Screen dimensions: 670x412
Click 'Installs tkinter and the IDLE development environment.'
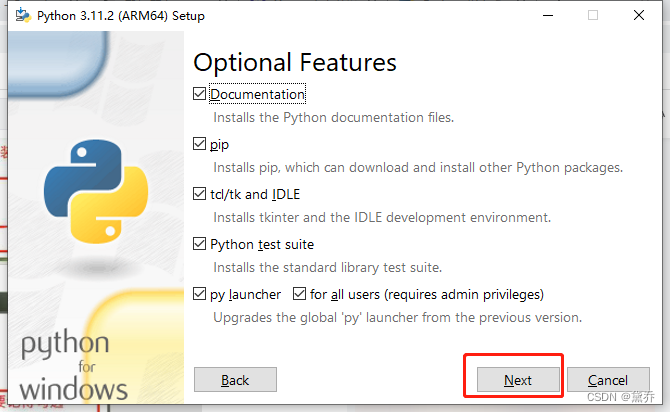coord(382,218)
